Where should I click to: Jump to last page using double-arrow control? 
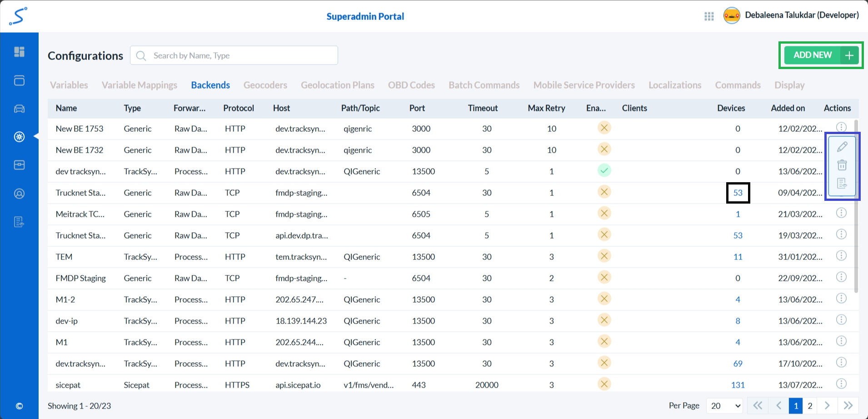point(848,405)
